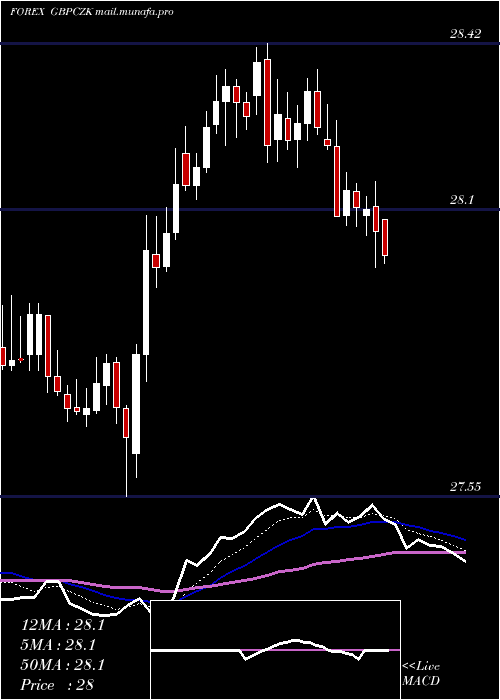The height and width of the screenshot is (700, 500).
Task: Click the '12MA : 28.1' reading
Action: pos(63,625)
